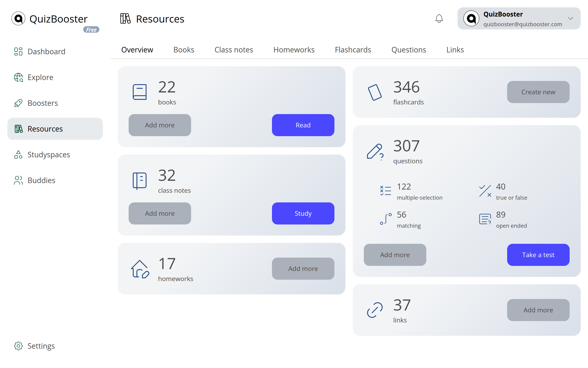
Task: Click the '37' links count
Action: click(402, 305)
